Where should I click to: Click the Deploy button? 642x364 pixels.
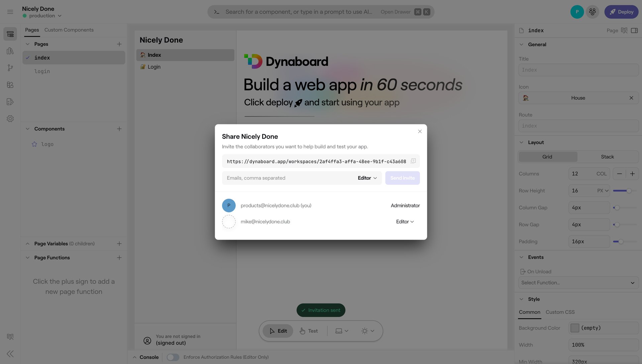coord(621,12)
